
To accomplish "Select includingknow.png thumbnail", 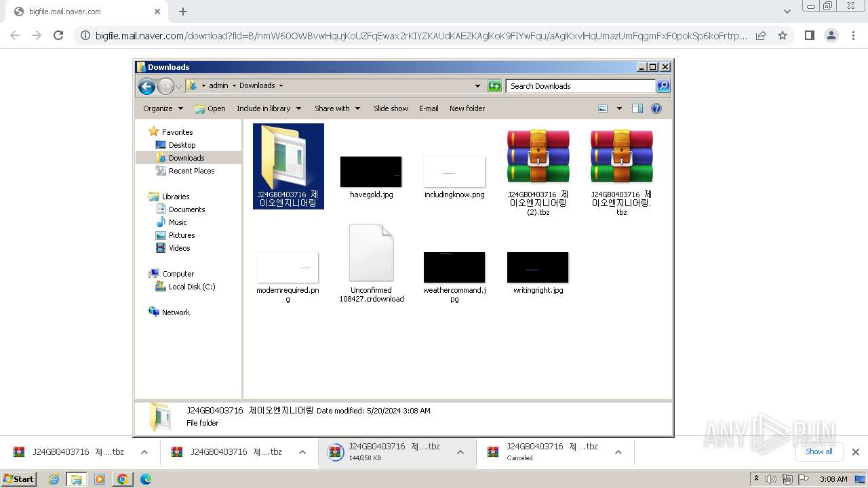I will point(454,172).
